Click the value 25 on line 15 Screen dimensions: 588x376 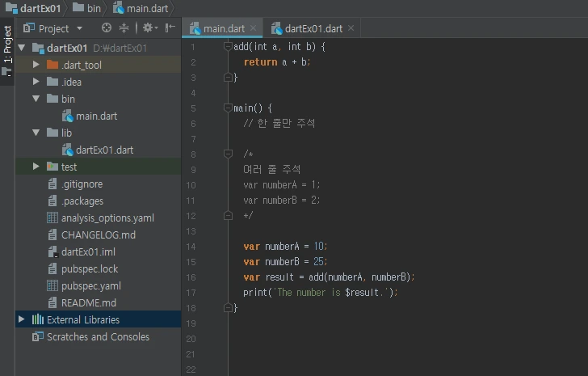click(x=319, y=261)
